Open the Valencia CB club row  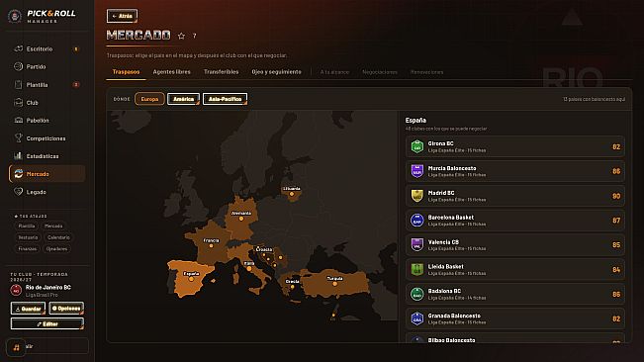[515, 245]
